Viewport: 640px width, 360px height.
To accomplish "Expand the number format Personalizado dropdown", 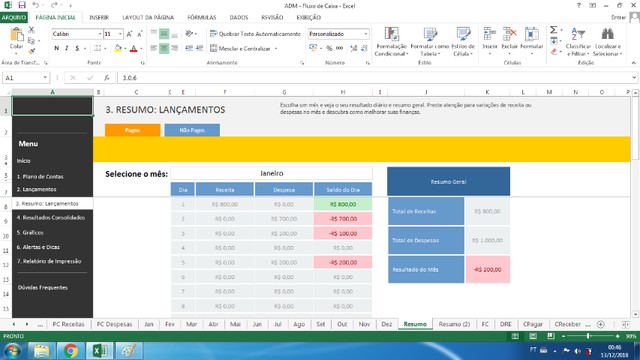I will 366,34.
